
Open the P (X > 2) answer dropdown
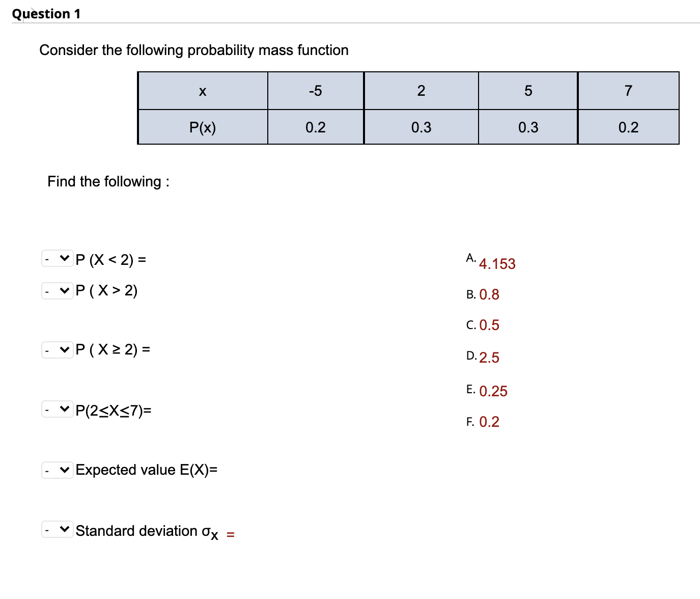pyautogui.click(x=57, y=290)
